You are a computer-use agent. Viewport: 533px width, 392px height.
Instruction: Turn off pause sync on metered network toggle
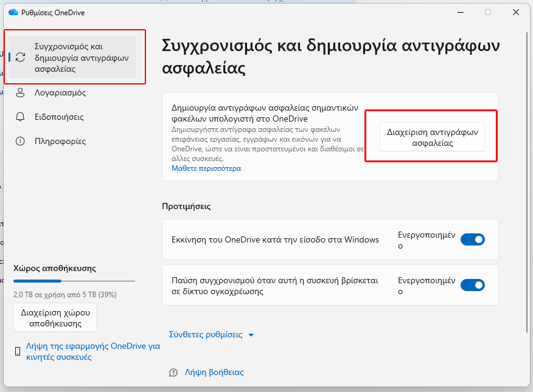click(473, 285)
